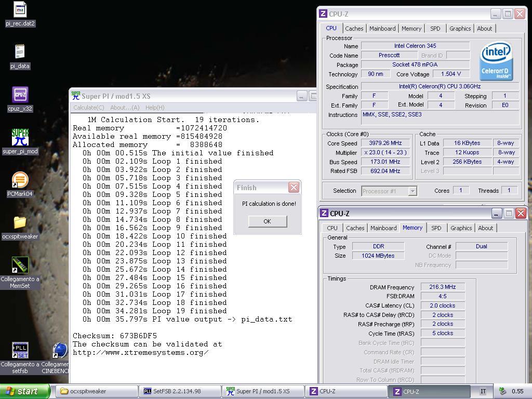Viewport: 532px width, 399px height.
Task: Select Graphics tab in lower CPU-Z window
Action: (x=461, y=228)
